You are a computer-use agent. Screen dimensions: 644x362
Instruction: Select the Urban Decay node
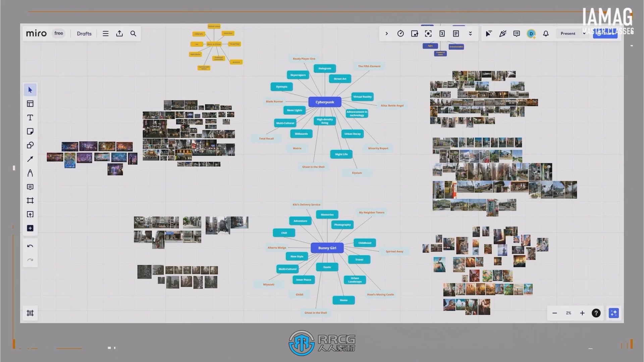pos(353,134)
